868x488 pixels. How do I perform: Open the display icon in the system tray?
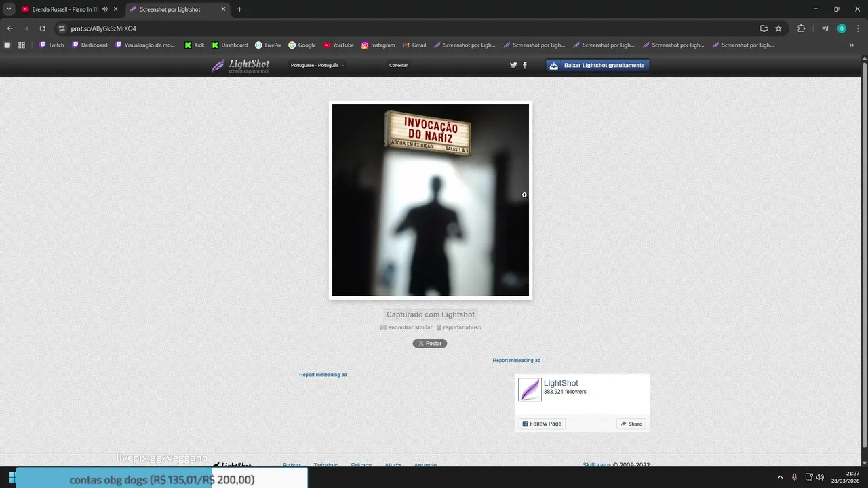808,477
